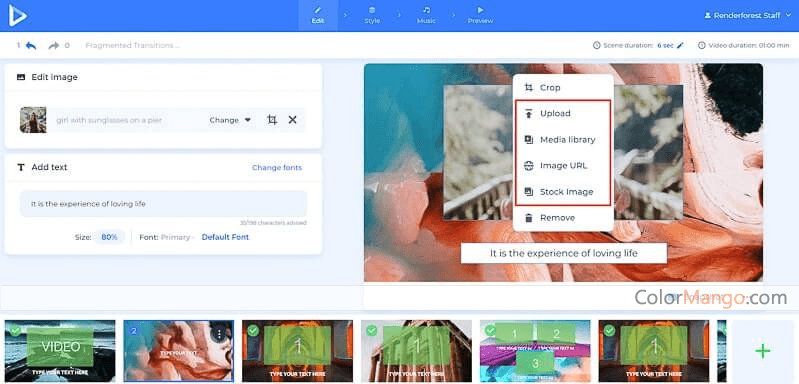The height and width of the screenshot is (384, 799).
Task: Switch to the Music step tab
Action: [426, 15]
